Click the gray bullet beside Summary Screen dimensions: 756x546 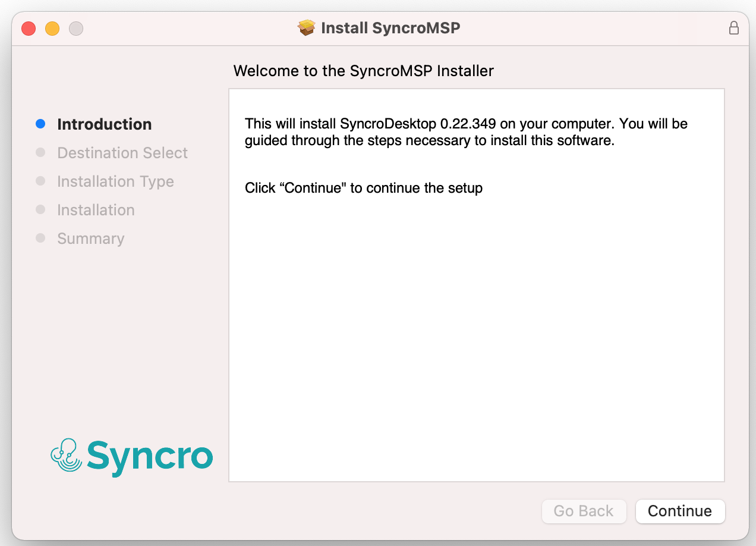40,239
